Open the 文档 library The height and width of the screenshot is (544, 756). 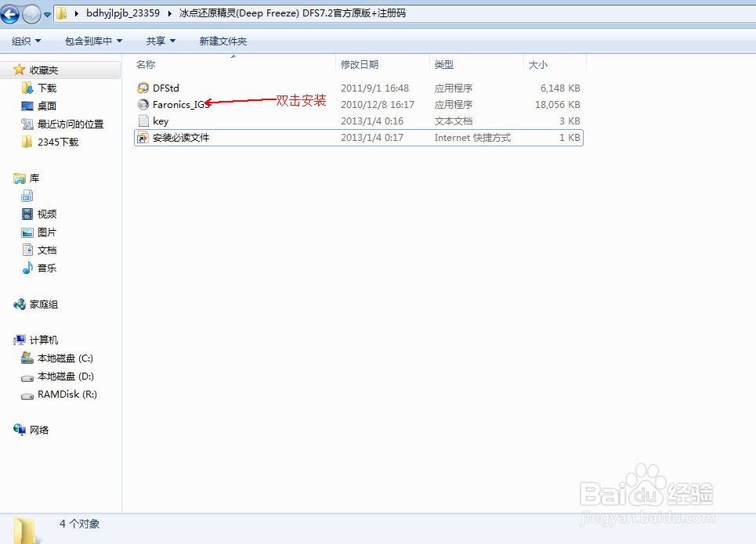click(47, 250)
